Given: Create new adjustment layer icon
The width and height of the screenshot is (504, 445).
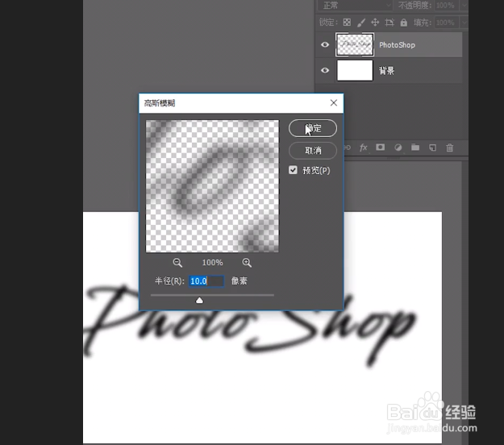Looking at the screenshot, I should [x=398, y=148].
